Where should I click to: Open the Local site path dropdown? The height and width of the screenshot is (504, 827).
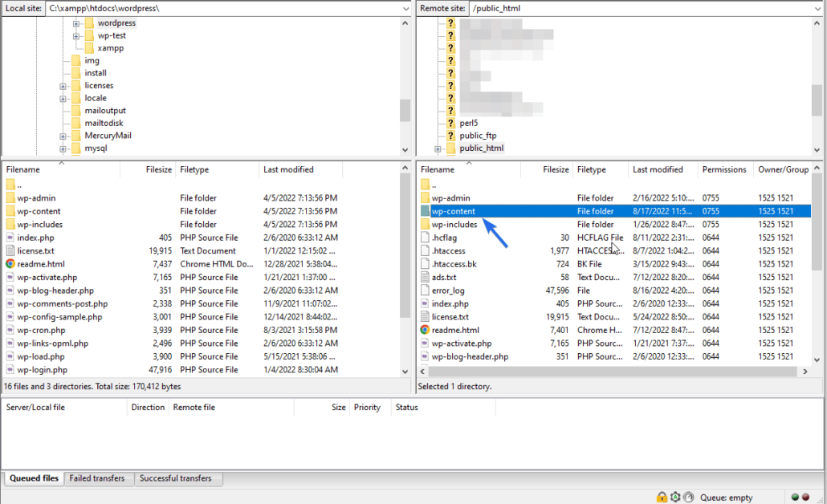click(x=405, y=9)
